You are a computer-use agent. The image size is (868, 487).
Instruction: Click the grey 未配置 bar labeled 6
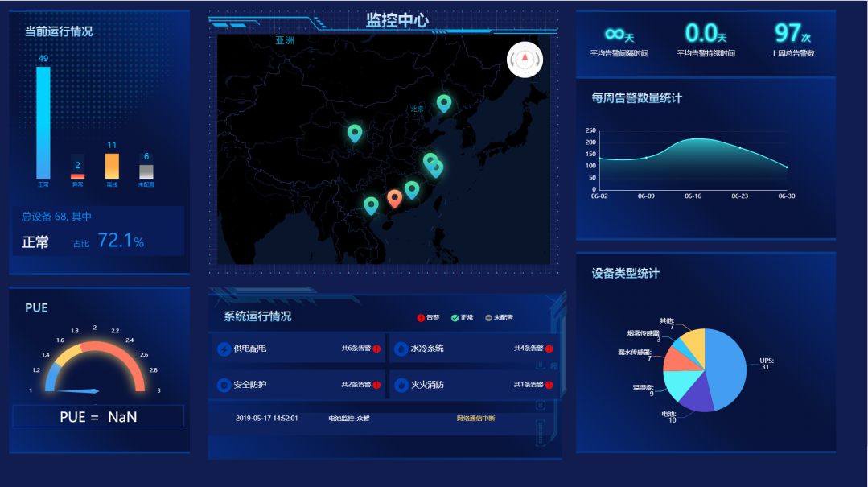[146, 171]
